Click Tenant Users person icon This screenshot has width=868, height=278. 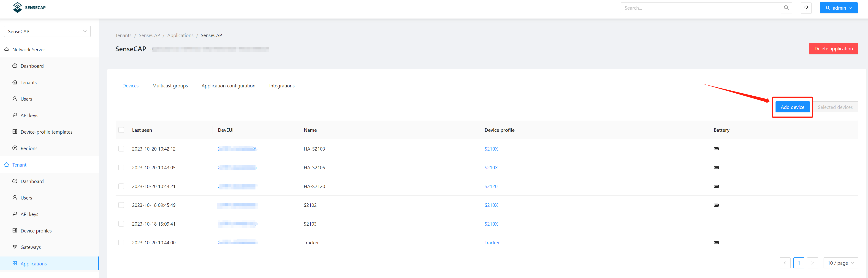[x=15, y=197]
